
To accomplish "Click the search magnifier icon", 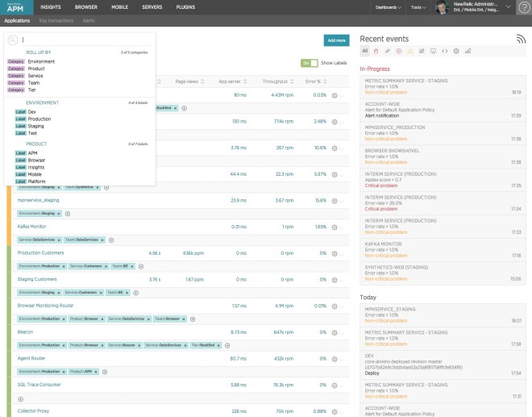I will pyautogui.click(x=13, y=40).
